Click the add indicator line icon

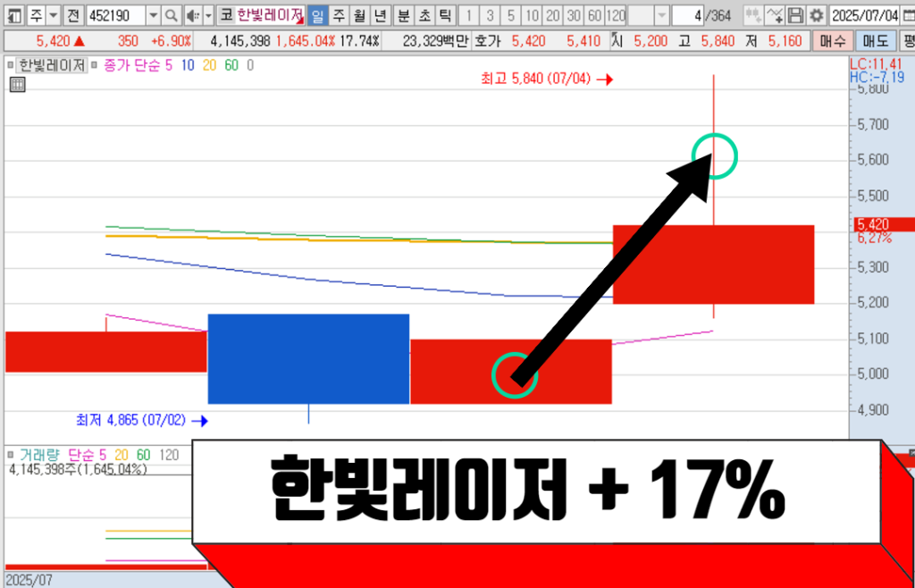click(x=775, y=15)
